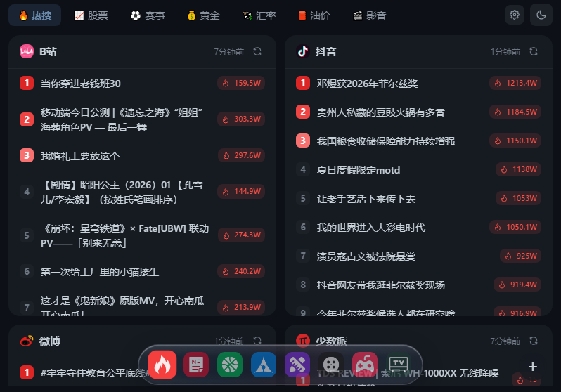Open the film reel dock icon

331,365
